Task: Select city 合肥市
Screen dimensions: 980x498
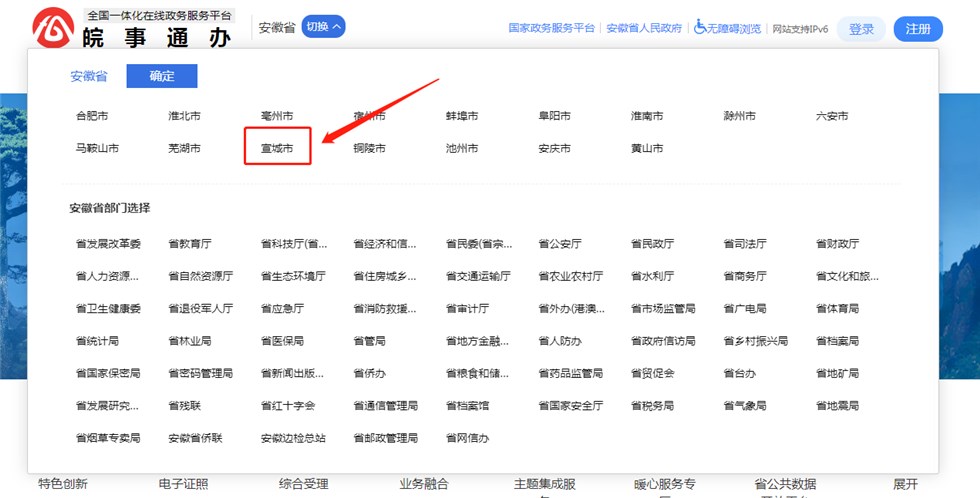Action: tap(92, 116)
